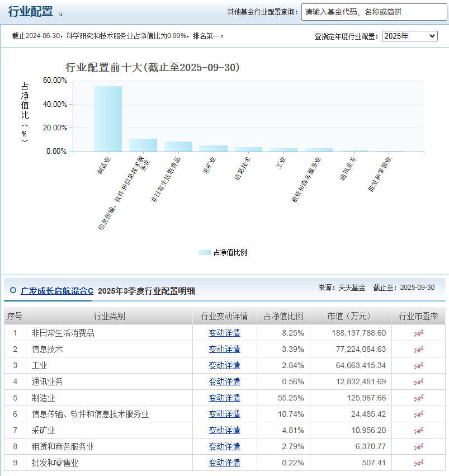Open 变动详情 link for 制造业
Image resolution: width=449 pixels, height=476 pixels.
225,398
